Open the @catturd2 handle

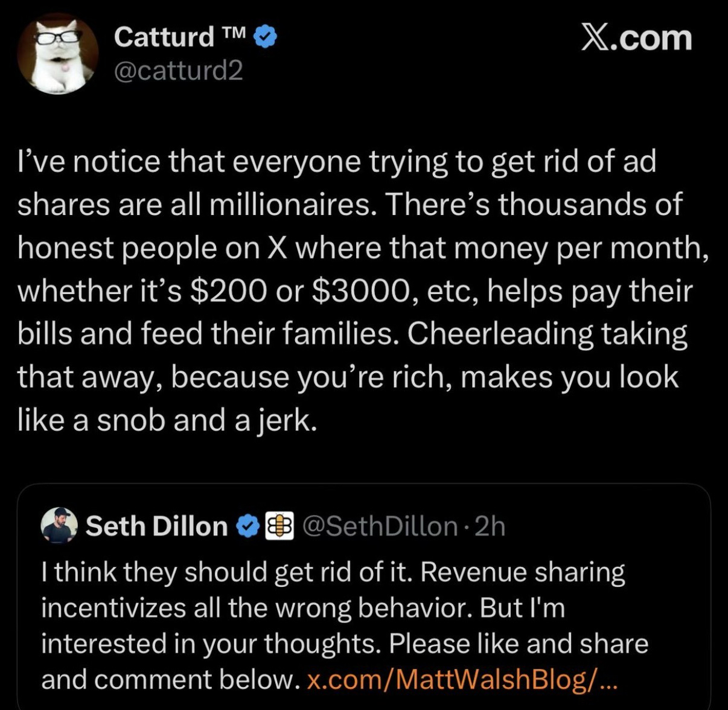[179, 71]
